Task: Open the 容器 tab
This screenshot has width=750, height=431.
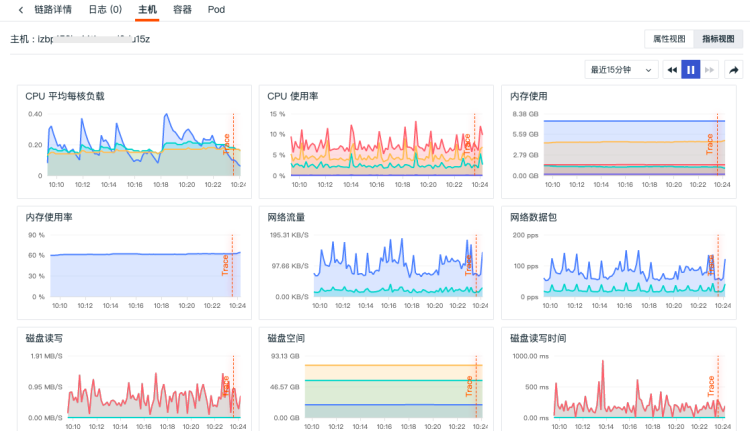Action: click(x=182, y=10)
